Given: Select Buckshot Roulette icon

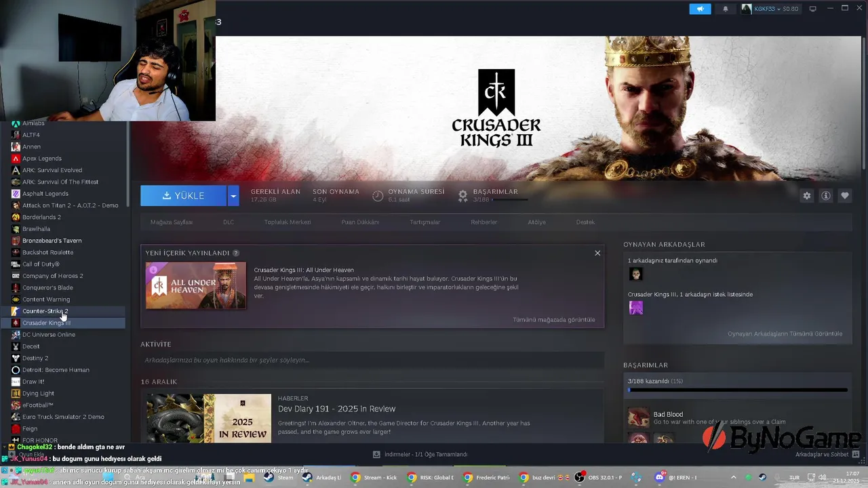Looking at the screenshot, I should (16, 252).
